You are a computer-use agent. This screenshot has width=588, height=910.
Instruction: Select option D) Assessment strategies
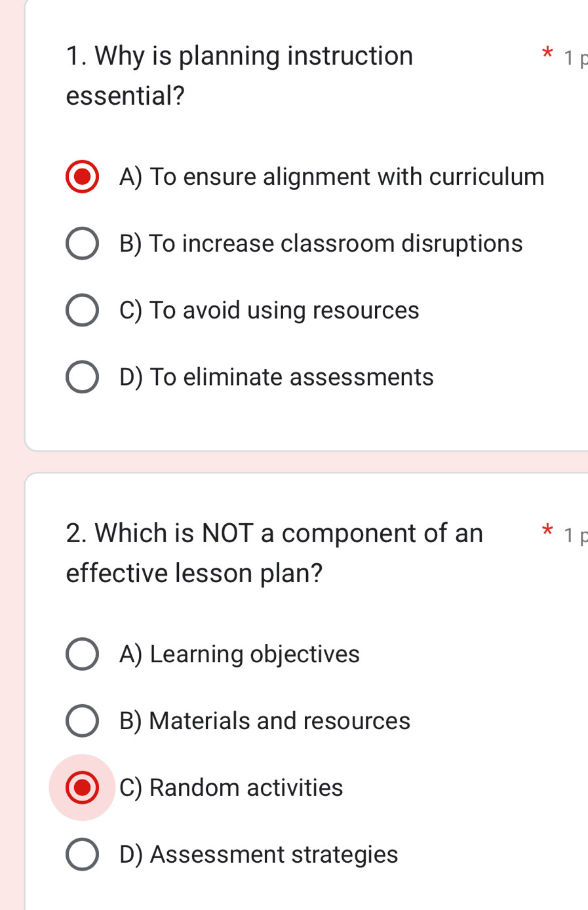81,854
